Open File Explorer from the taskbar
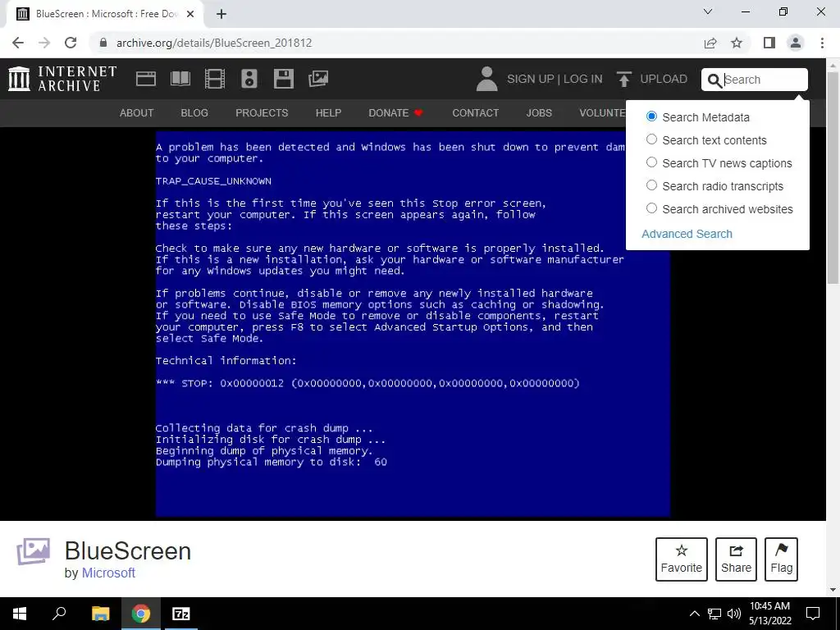The image size is (840, 630). [100, 614]
